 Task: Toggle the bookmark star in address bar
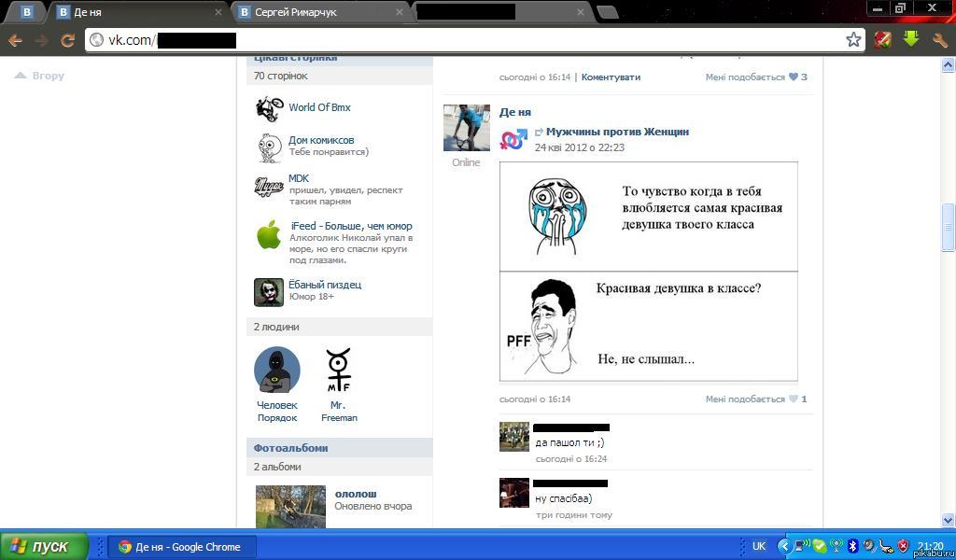point(853,39)
